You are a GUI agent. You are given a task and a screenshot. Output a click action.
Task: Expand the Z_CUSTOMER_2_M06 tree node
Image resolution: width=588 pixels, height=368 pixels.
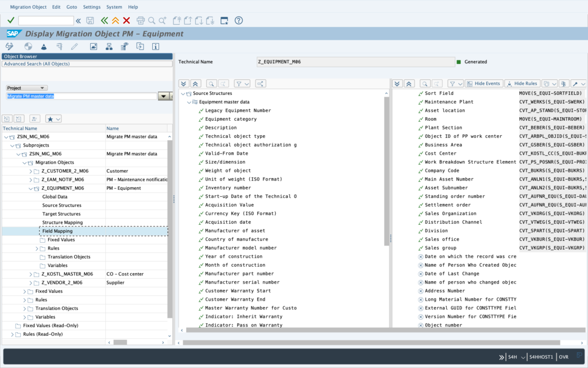coord(31,171)
